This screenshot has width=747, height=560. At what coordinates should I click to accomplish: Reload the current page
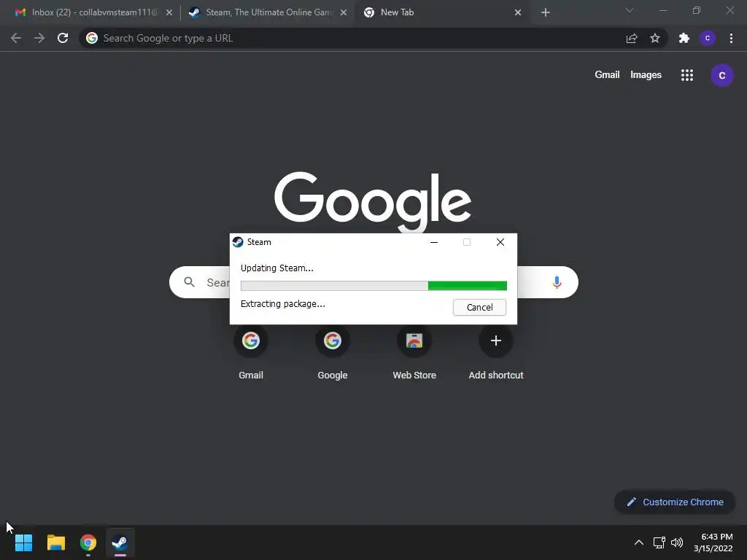tap(63, 38)
